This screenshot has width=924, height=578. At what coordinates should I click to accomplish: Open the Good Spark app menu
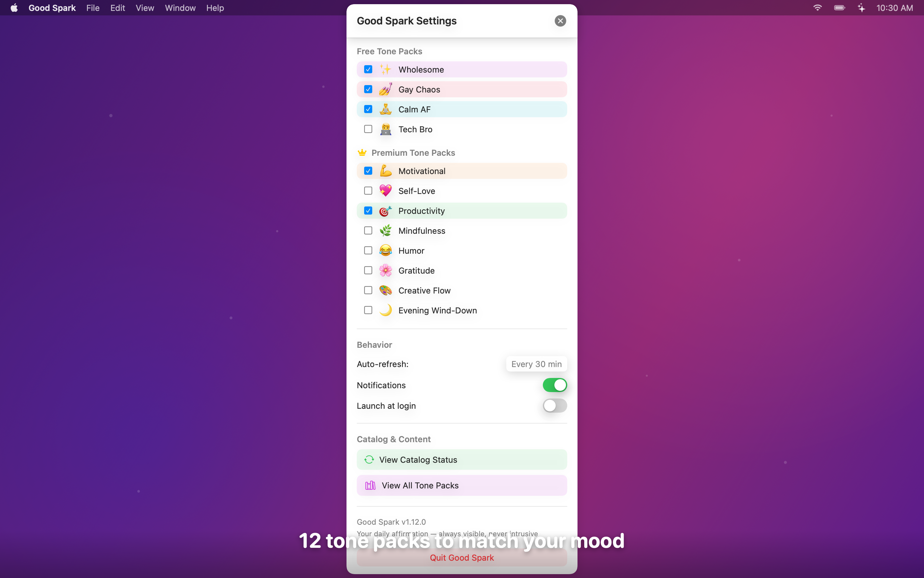click(x=52, y=8)
